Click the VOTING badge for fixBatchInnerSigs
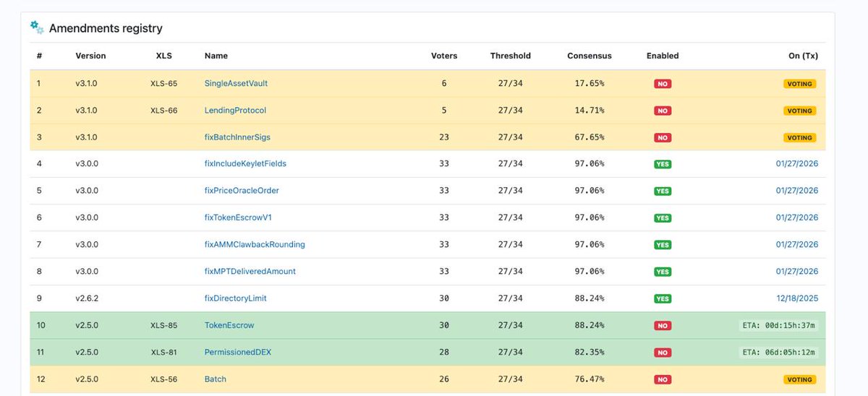 pos(800,137)
